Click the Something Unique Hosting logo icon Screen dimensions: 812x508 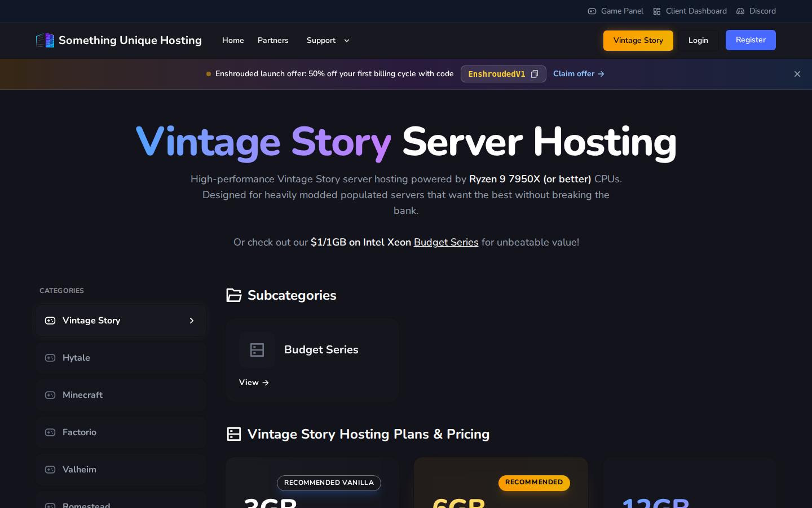coord(45,40)
